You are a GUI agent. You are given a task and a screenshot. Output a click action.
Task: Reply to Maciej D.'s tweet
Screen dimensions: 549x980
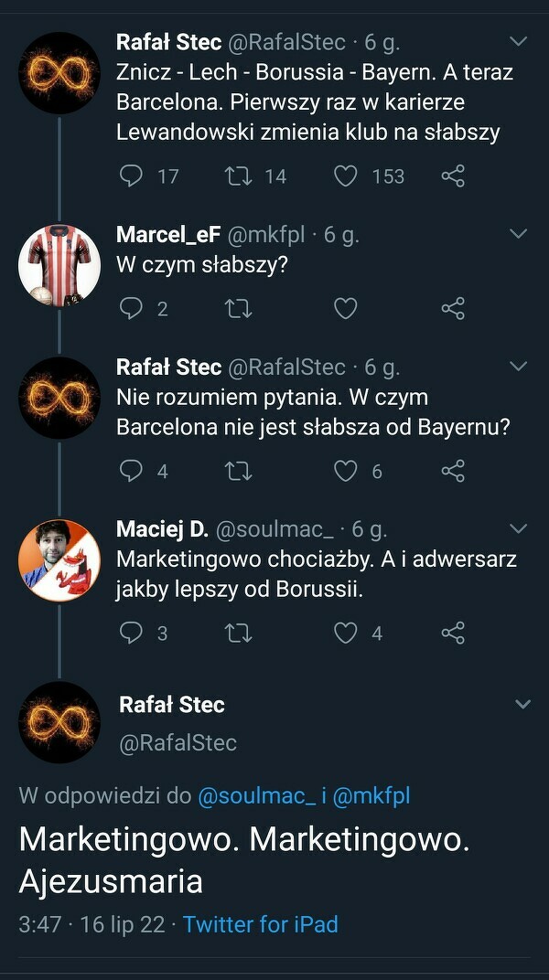132,633
